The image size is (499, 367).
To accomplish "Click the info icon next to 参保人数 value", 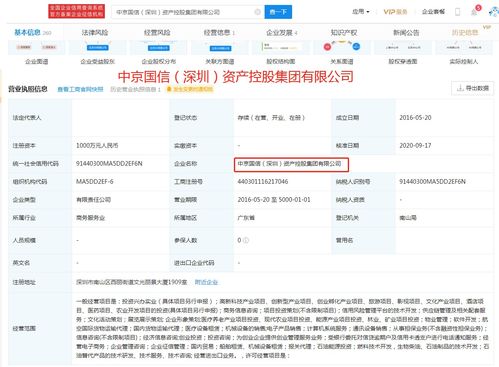I will point(246,240).
